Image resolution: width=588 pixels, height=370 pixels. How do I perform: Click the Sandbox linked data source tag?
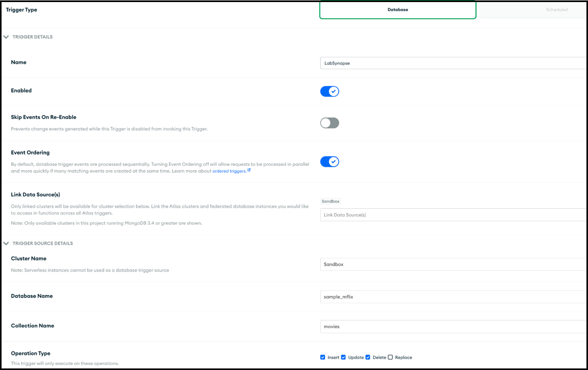331,202
